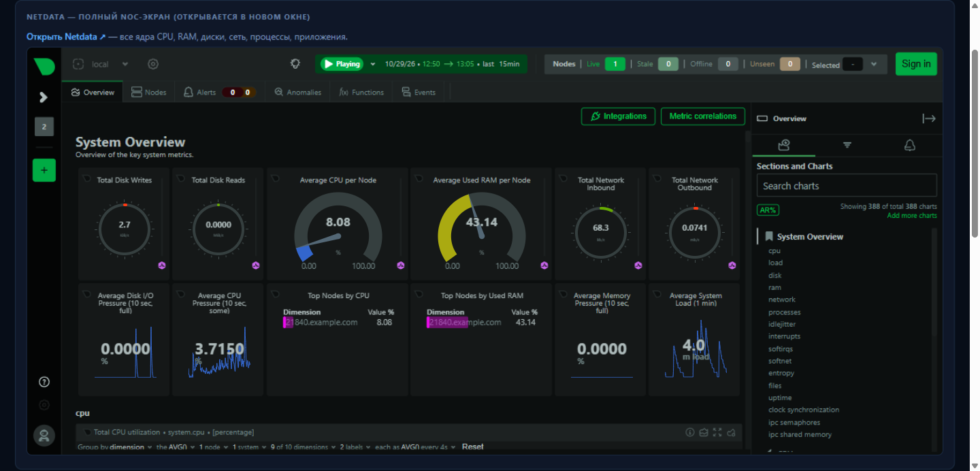
Task: Open the help question mark icon
Action: 44,382
